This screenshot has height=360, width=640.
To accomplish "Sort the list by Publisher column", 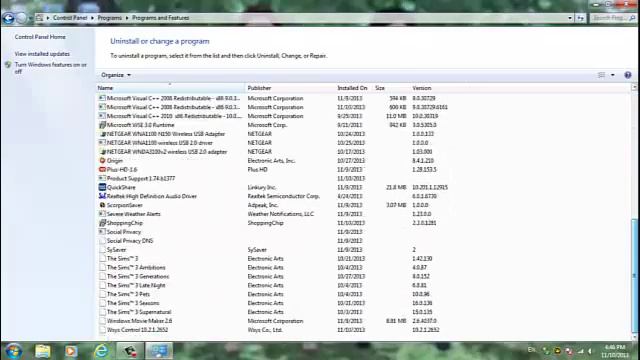I will tap(290, 88).
